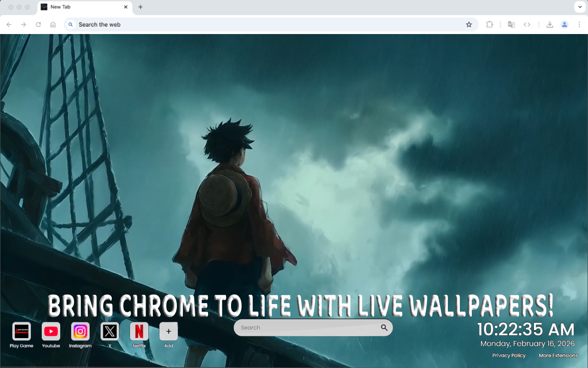Open the Youtube shortcut icon
The width and height of the screenshot is (588, 368).
pos(51,331)
